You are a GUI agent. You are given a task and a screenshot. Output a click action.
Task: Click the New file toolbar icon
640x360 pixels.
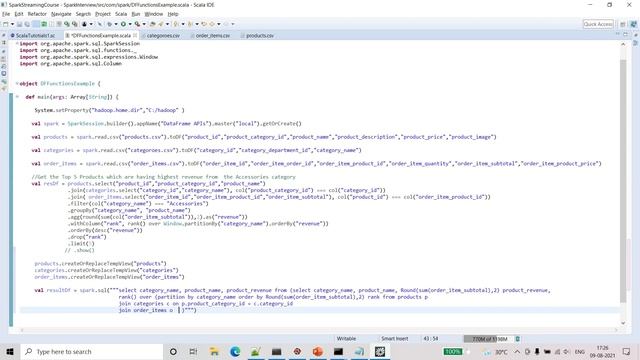[6, 24]
